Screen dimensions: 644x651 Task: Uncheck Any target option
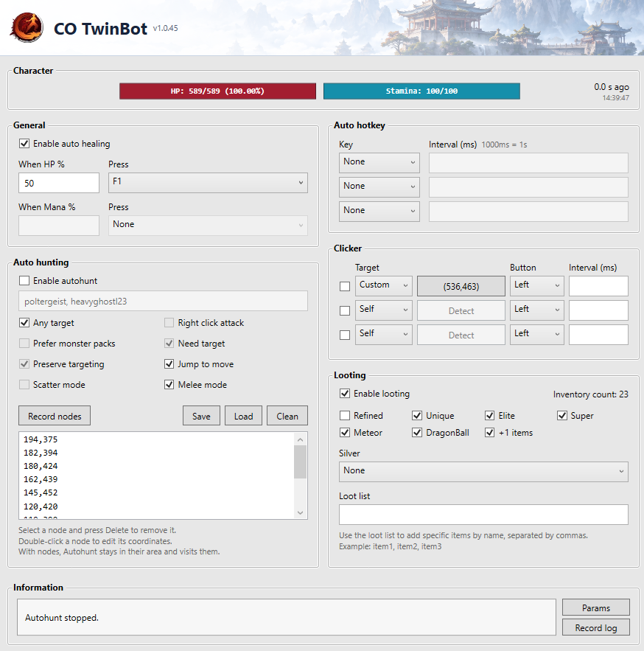(24, 323)
